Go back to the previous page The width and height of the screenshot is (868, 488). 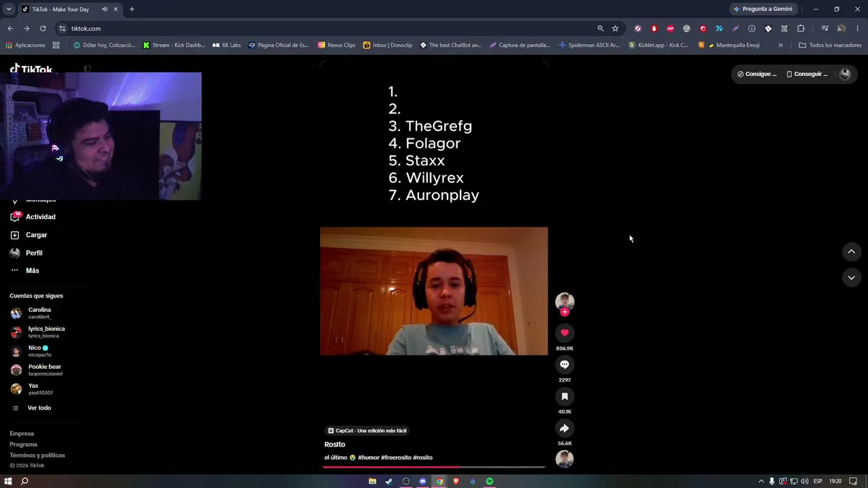(10, 28)
